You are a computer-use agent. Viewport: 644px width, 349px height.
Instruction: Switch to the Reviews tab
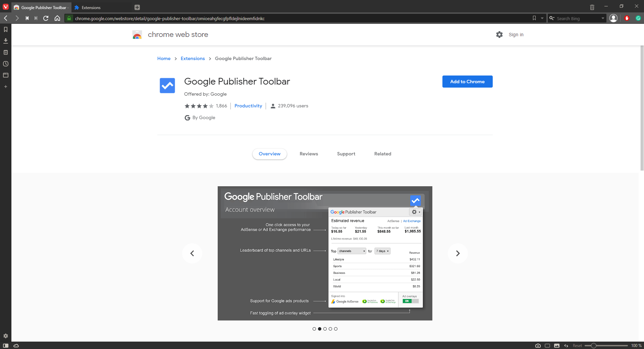pyautogui.click(x=309, y=154)
